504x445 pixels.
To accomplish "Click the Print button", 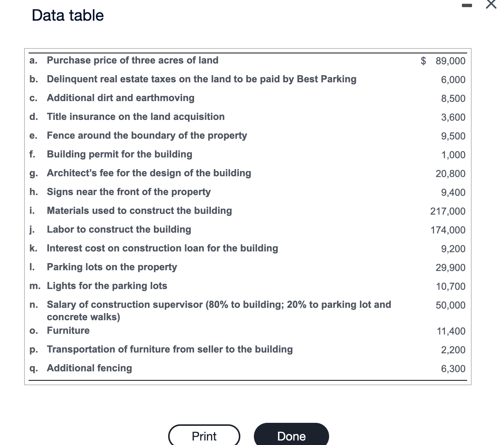I will (x=204, y=436).
